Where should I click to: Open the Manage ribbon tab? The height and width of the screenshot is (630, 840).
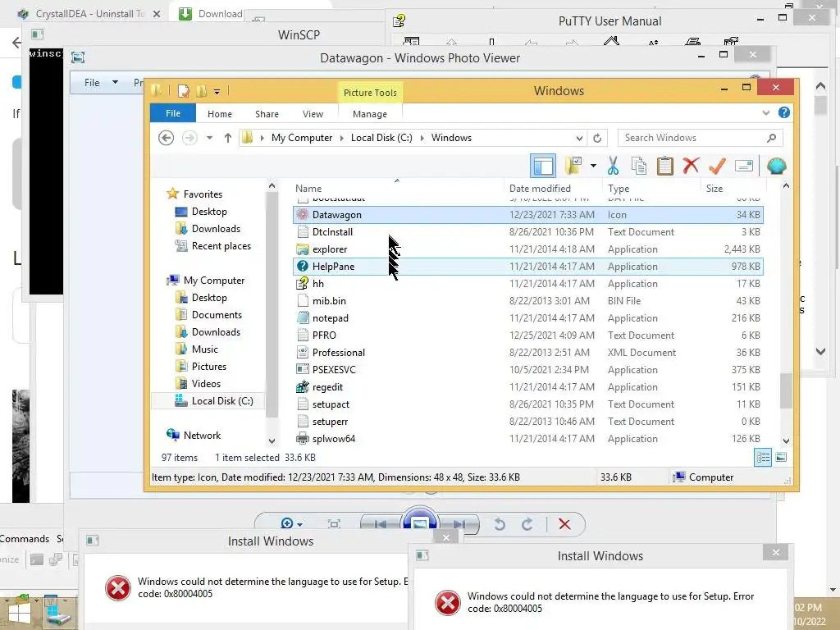(370, 114)
